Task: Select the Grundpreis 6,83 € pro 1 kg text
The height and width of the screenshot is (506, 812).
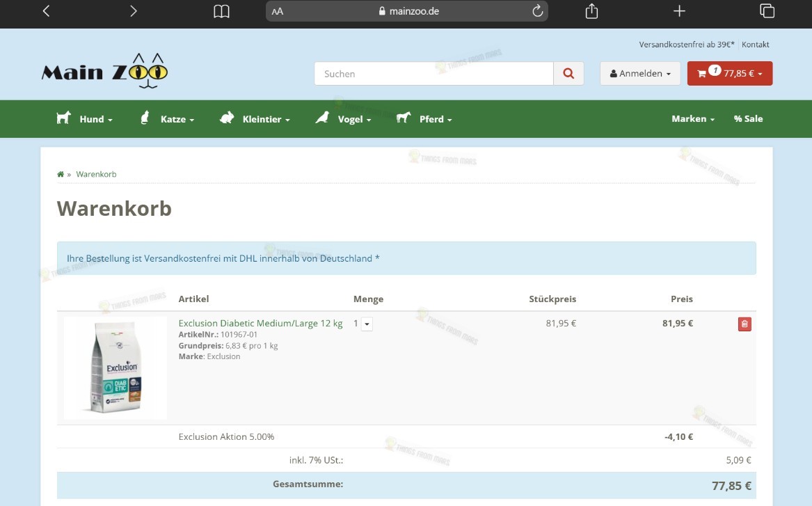Action: tap(228, 345)
